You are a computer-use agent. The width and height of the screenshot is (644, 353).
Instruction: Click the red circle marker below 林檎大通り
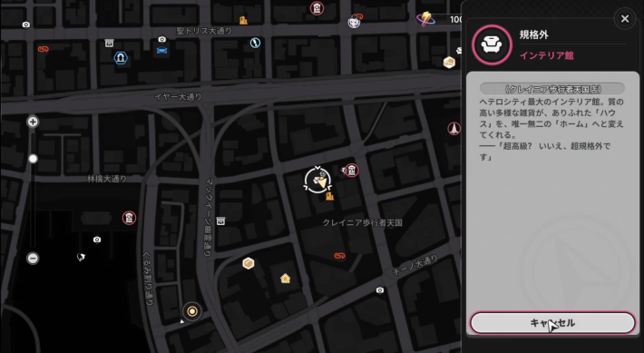tap(129, 218)
